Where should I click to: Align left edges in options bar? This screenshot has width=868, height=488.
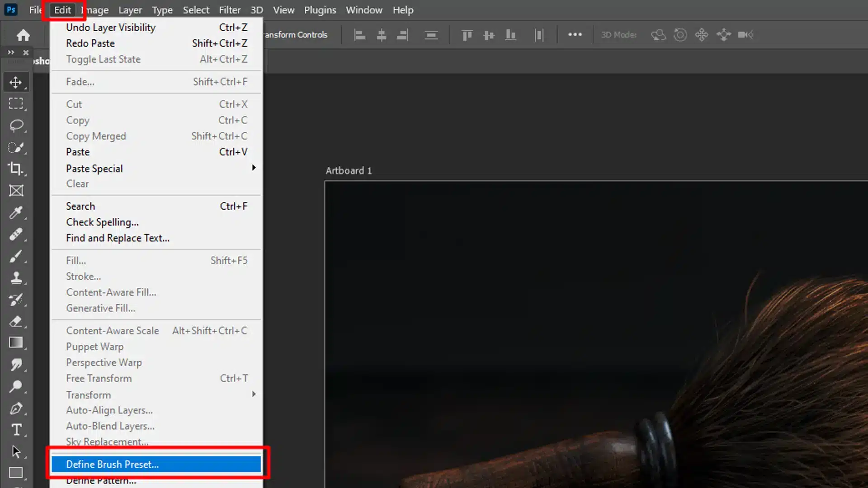[x=360, y=35]
